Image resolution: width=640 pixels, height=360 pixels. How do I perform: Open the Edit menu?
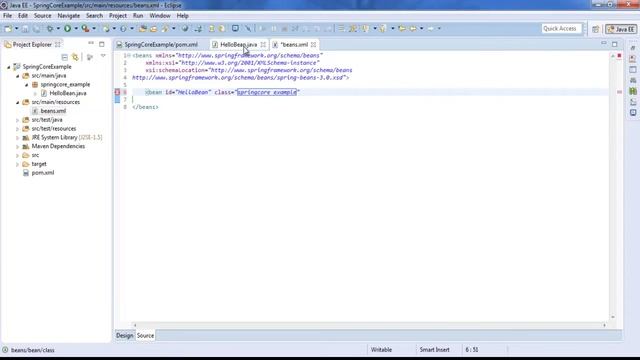click(23, 16)
